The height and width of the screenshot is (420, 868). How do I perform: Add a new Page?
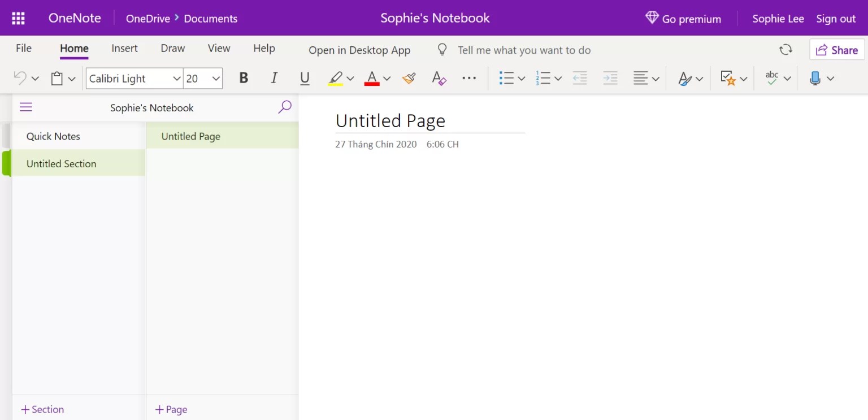point(171,409)
